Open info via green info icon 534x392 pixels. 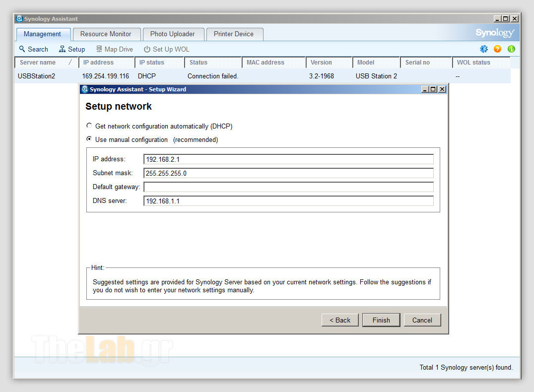tap(511, 49)
